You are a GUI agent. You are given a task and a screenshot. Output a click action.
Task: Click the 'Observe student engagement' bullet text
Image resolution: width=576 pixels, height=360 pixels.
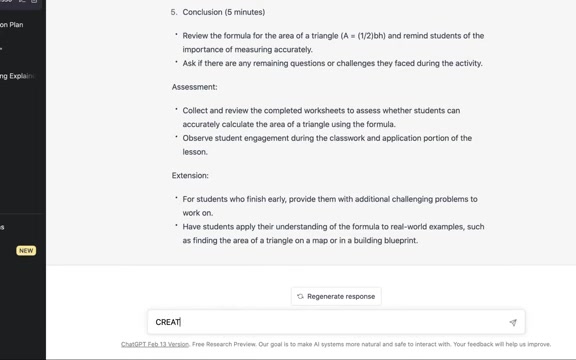327,145
